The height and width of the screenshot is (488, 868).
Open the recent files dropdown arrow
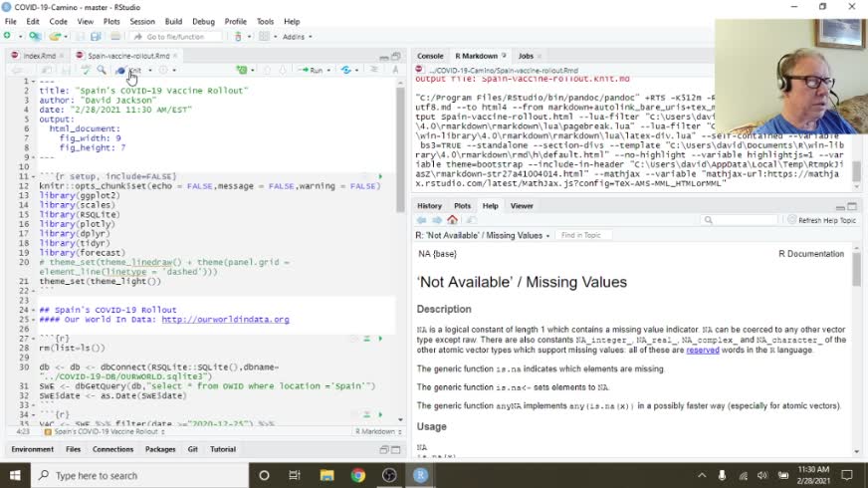(66, 37)
